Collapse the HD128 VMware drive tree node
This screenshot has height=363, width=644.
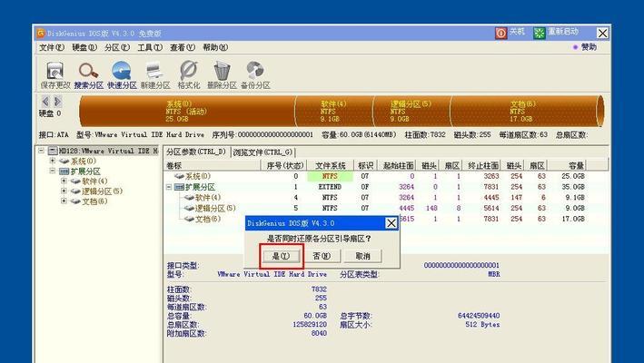41,151
